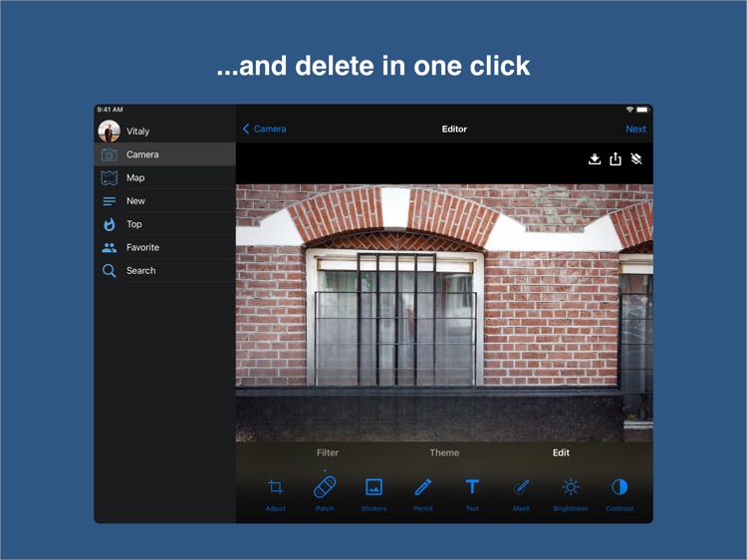Click the download image icon
The image size is (747, 560).
click(x=594, y=158)
